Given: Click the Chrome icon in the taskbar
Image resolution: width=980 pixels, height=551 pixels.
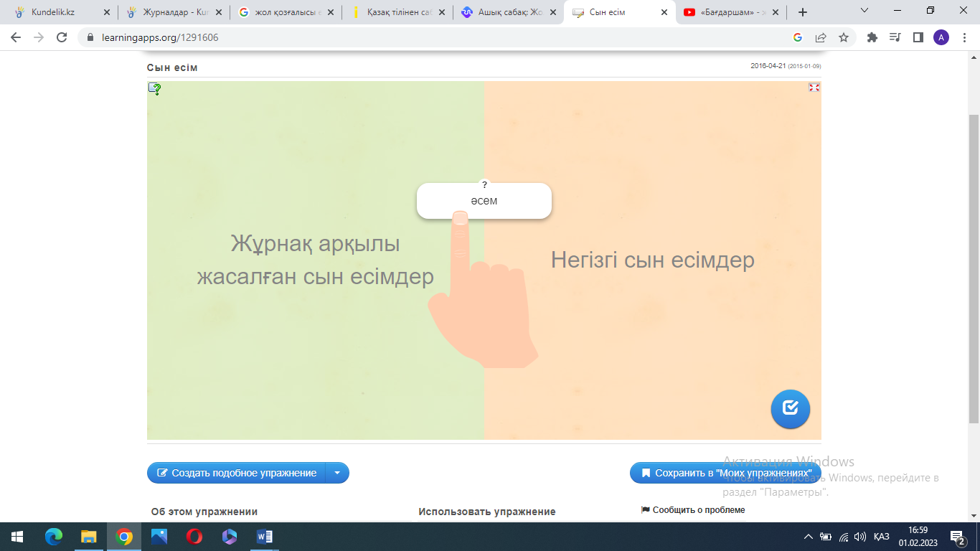Looking at the screenshot, I should click(124, 536).
